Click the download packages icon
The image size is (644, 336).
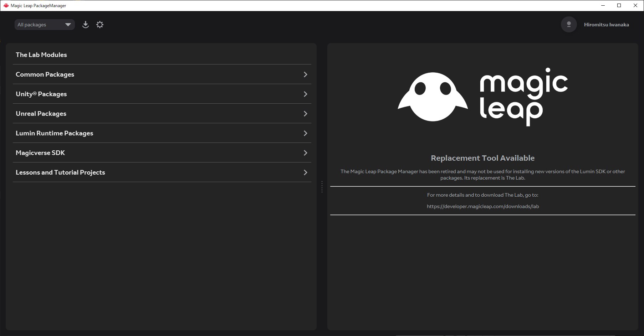point(86,25)
